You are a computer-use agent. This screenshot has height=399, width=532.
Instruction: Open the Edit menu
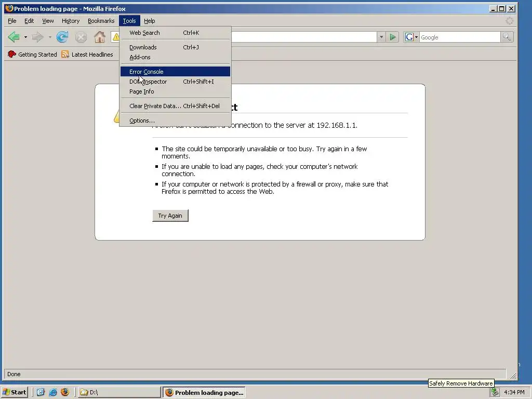(29, 21)
